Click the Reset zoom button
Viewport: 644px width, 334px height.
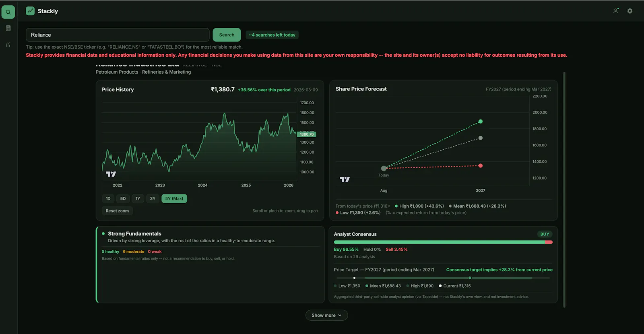tap(117, 211)
